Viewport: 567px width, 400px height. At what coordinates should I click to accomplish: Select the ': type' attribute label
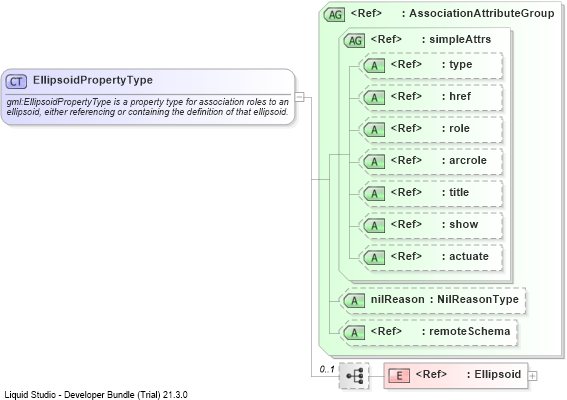[457, 64]
